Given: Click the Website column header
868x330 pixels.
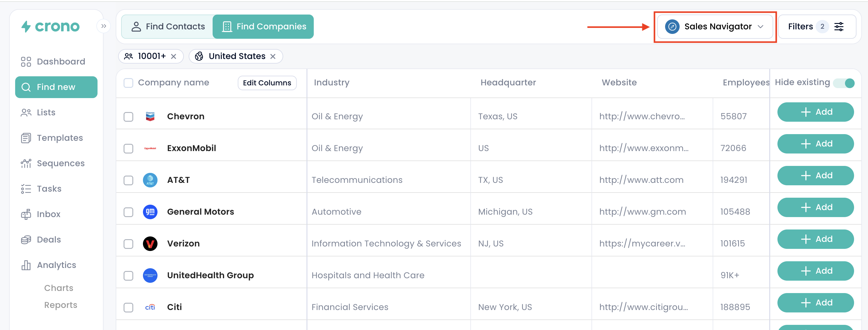Looking at the screenshot, I should (619, 82).
